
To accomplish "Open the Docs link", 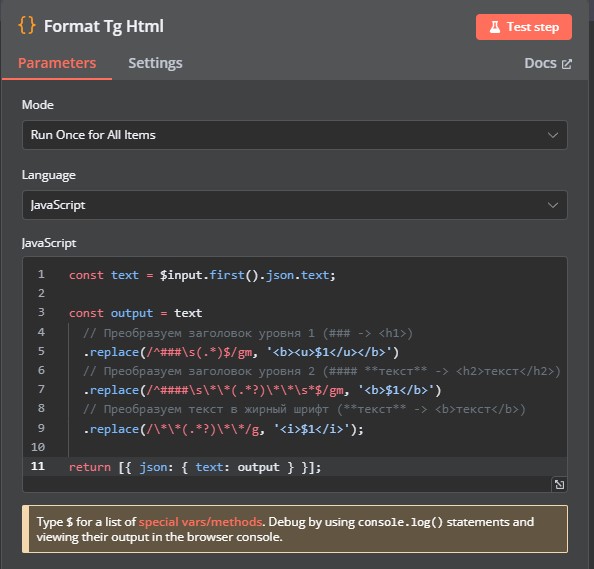I will tap(548, 63).
